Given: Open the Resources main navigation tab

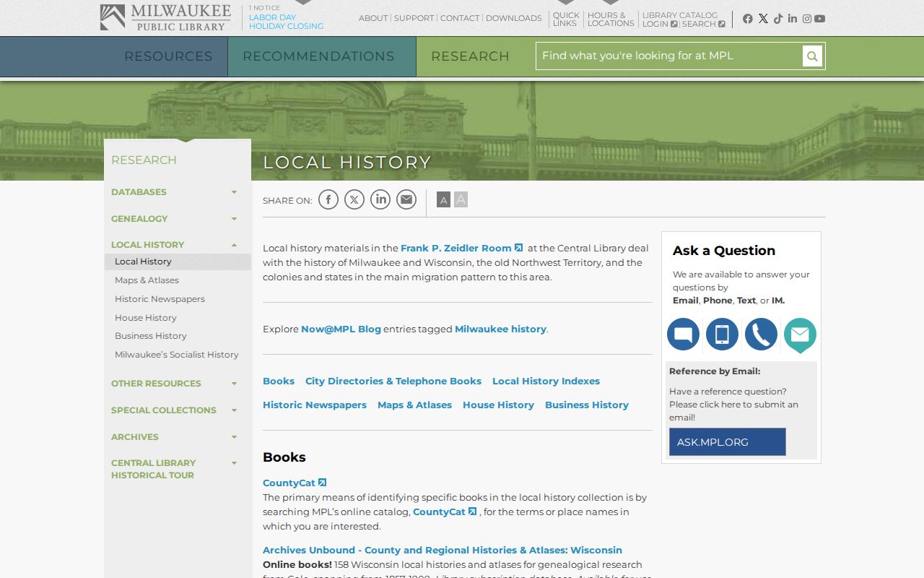Looking at the screenshot, I should coord(168,56).
